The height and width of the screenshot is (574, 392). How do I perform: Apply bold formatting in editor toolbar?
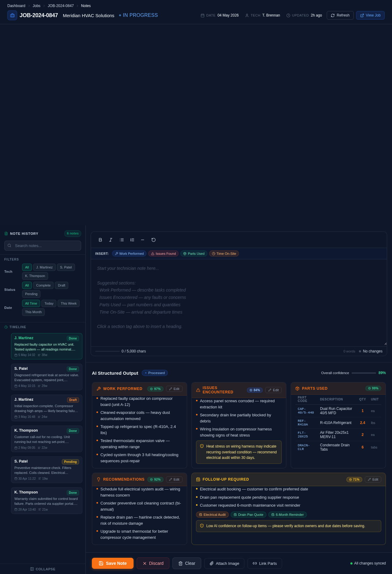tap(100, 240)
